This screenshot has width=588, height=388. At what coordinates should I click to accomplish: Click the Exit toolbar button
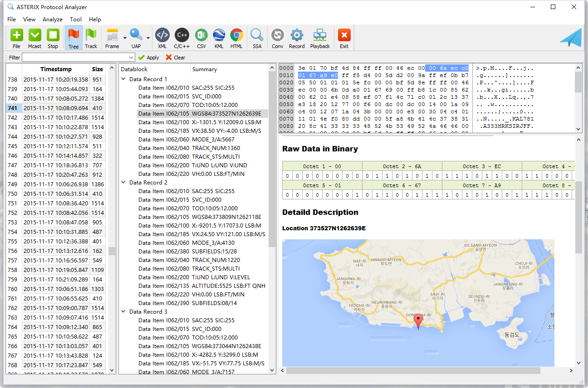click(x=344, y=39)
